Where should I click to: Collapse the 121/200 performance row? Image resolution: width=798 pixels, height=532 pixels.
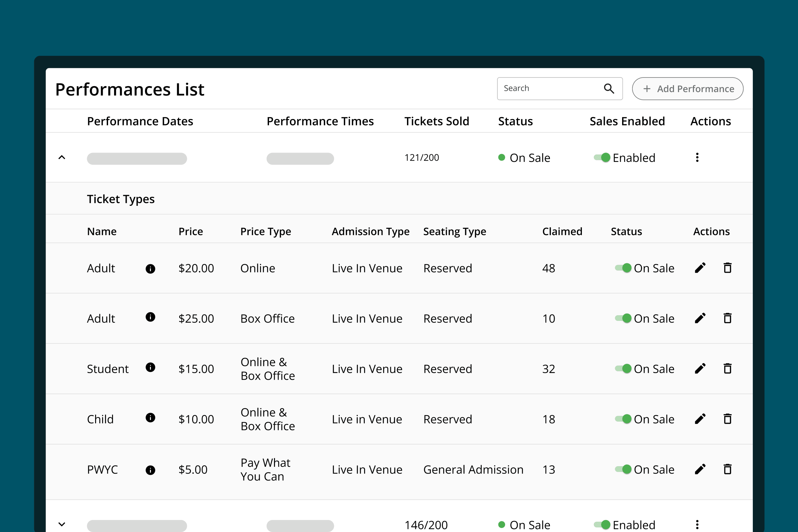pyautogui.click(x=62, y=157)
